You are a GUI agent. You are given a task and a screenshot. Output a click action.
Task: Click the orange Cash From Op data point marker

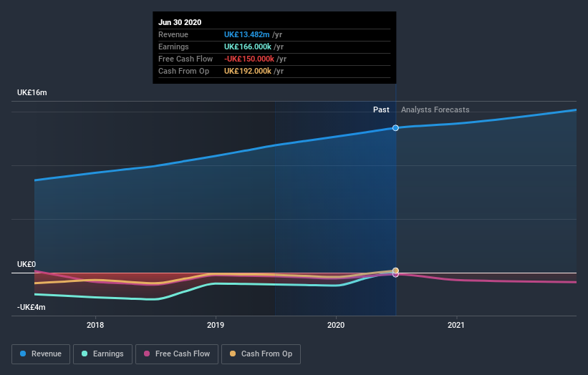(395, 271)
